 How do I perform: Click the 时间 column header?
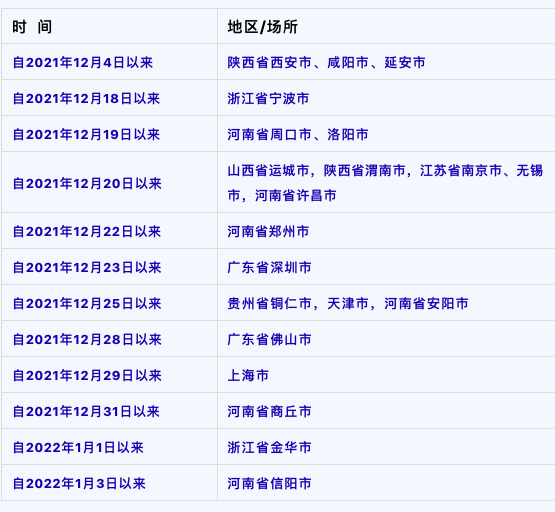coord(32,27)
